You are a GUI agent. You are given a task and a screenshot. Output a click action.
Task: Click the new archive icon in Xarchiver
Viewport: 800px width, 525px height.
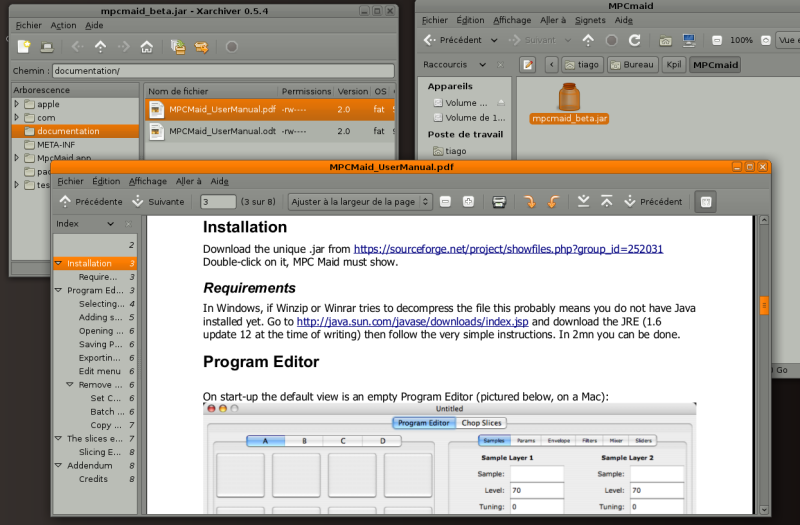pyautogui.click(x=23, y=47)
